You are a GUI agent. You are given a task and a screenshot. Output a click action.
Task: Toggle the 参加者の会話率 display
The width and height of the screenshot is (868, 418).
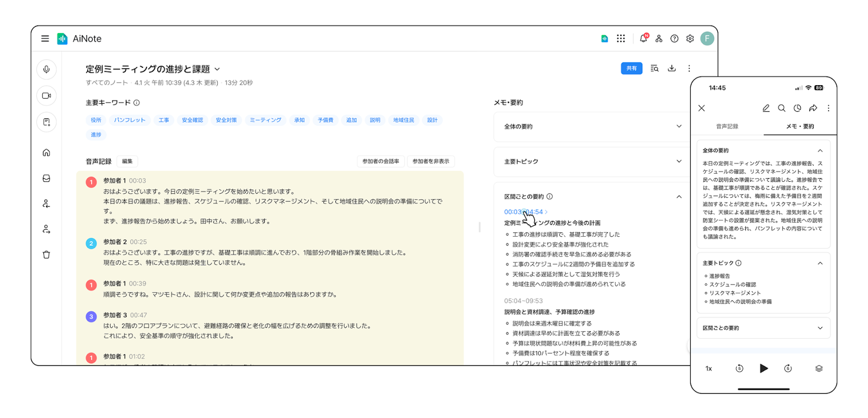click(x=380, y=161)
